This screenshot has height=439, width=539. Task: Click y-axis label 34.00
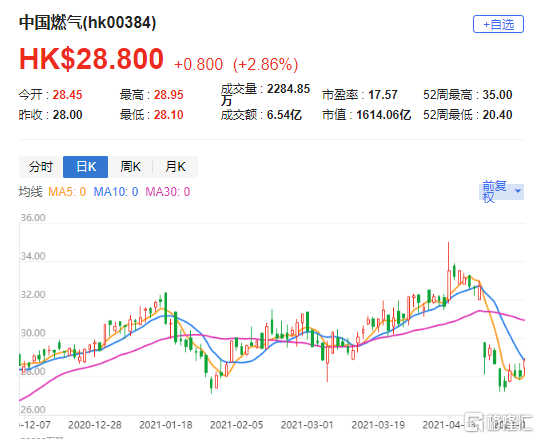point(33,256)
